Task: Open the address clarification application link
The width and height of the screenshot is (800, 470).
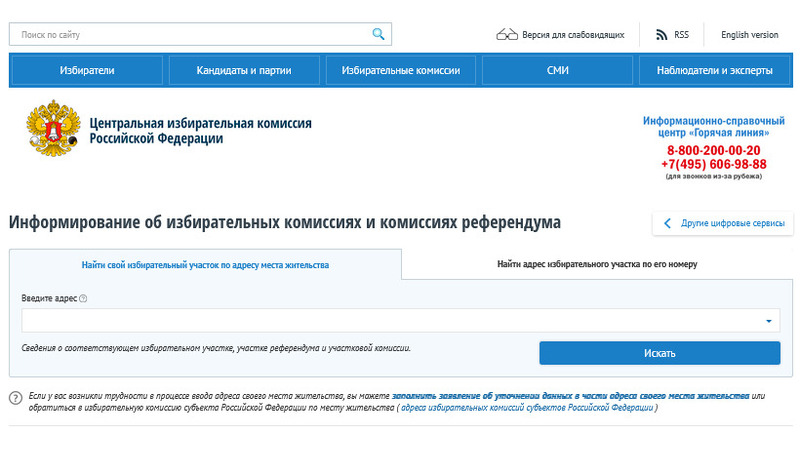Action: pos(570,396)
